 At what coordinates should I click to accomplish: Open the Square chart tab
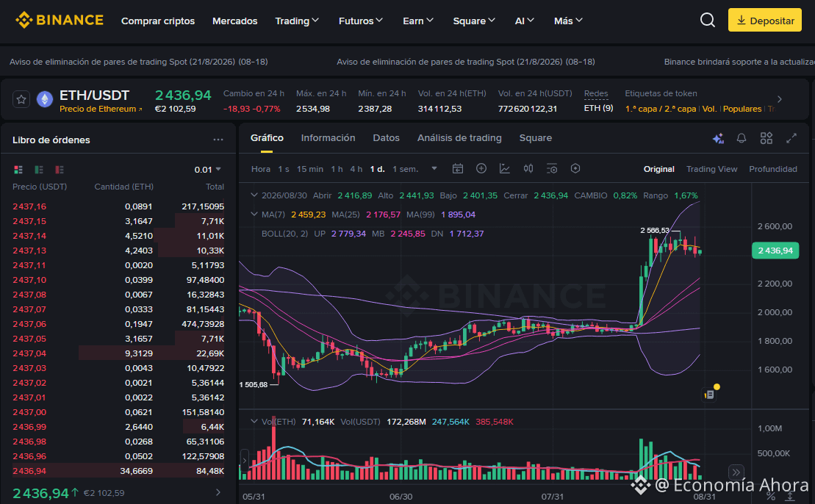535,137
